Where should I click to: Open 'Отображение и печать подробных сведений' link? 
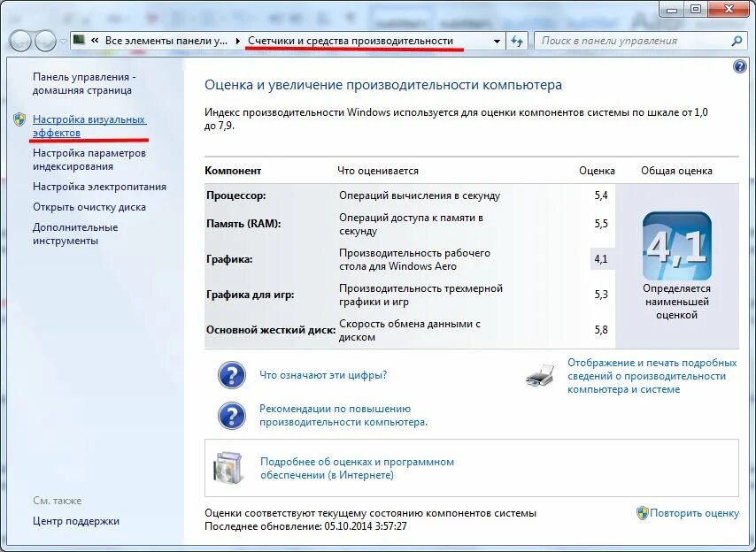click(652, 376)
